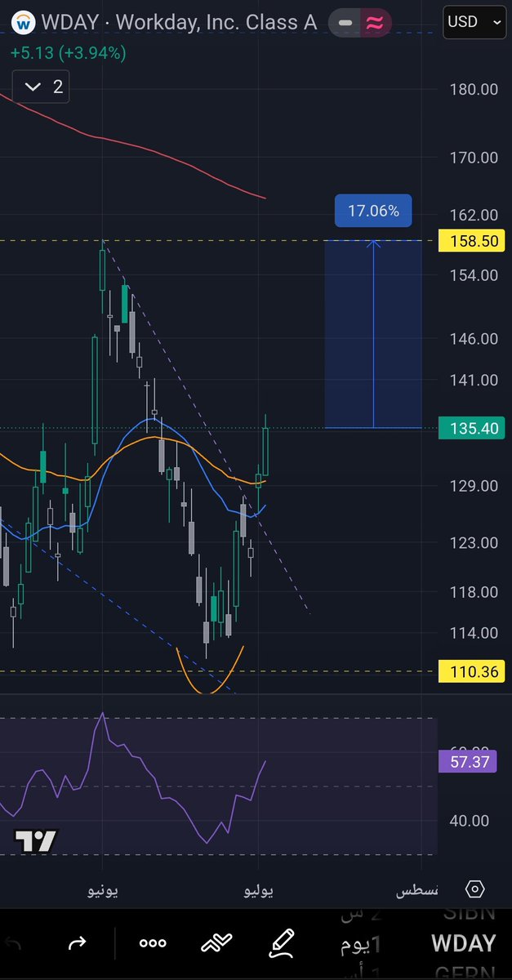Click the يوليو date label on time axis

coord(259,892)
